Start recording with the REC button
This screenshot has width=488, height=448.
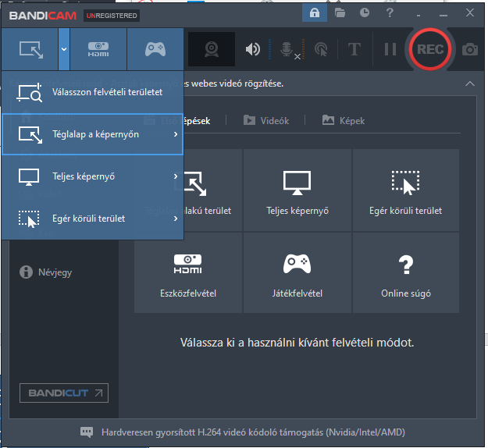(430, 49)
